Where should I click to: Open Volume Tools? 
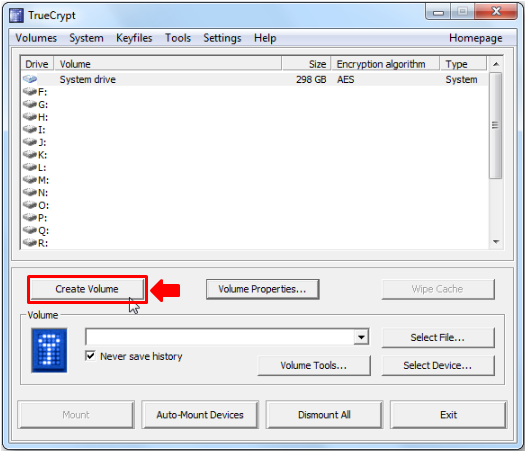tap(314, 365)
